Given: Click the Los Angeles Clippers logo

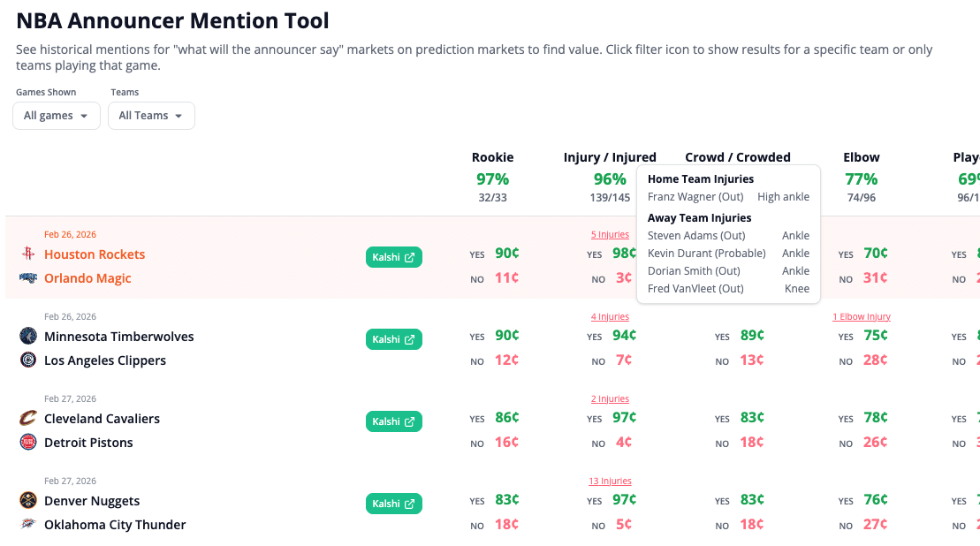Looking at the screenshot, I should click(x=27, y=360).
